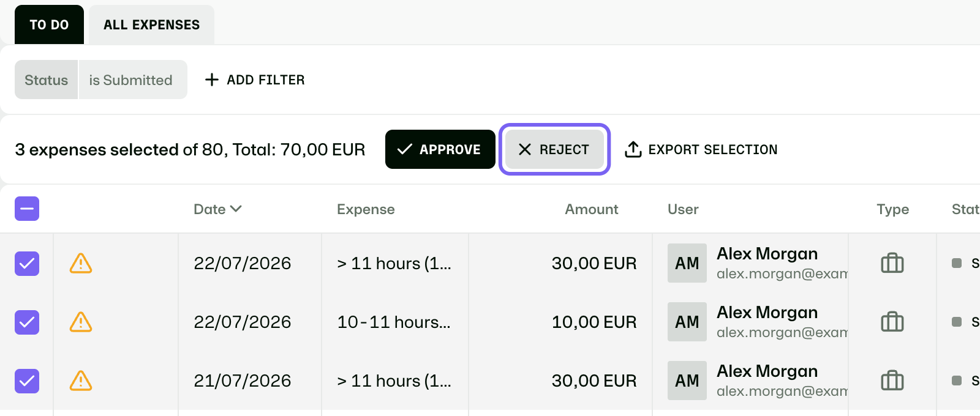Screen dimensions: 980x416
Task: Click the AM avatar in 22/07/2026 30,00 EUR row
Action: 687,263
